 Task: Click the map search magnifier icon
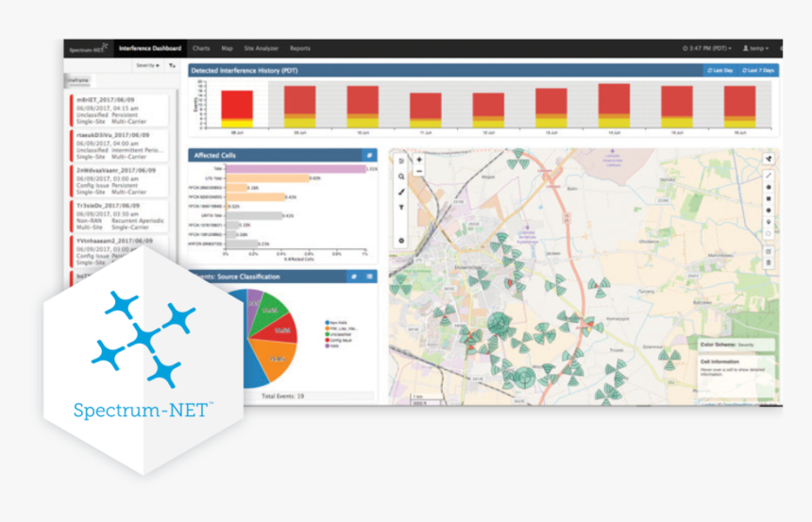[x=401, y=177]
